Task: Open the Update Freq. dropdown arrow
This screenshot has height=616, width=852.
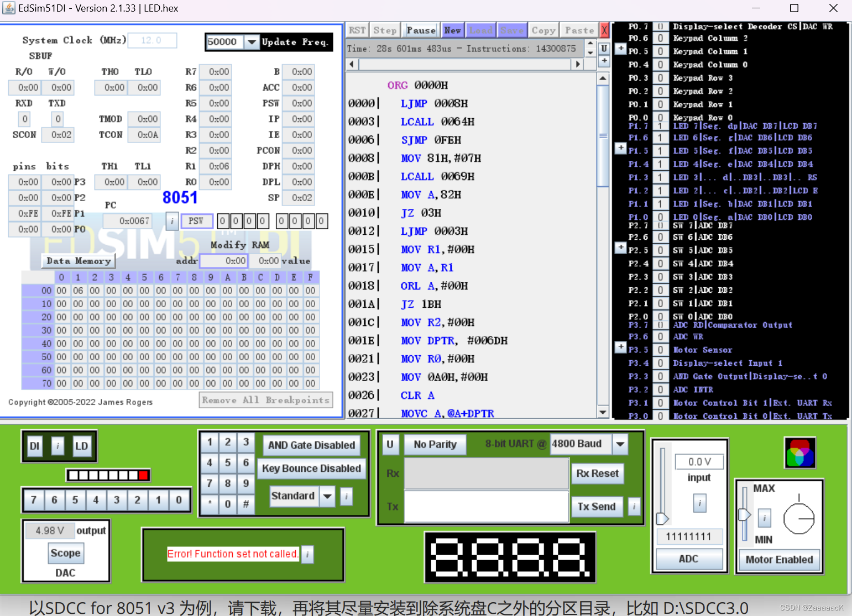Action: (252, 42)
